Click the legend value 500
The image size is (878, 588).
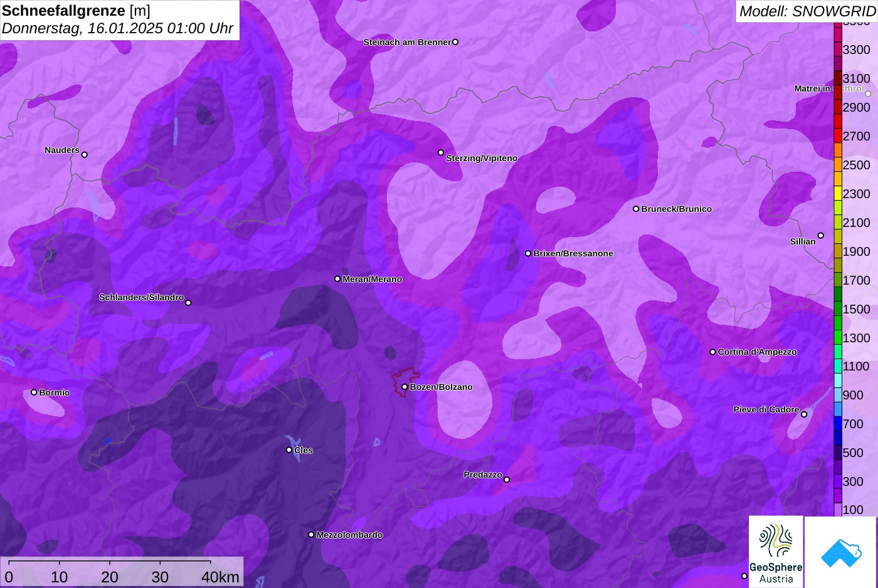853,453
